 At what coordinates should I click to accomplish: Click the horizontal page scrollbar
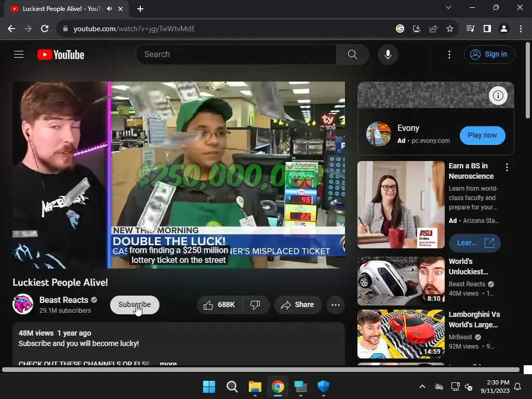pos(261,369)
